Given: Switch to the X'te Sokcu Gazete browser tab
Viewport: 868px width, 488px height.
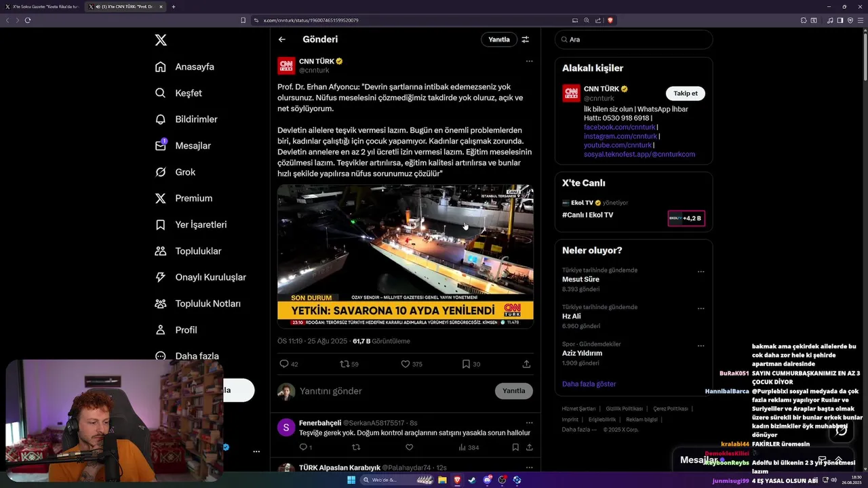Looking at the screenshot, I should click(x=41, y=7).
